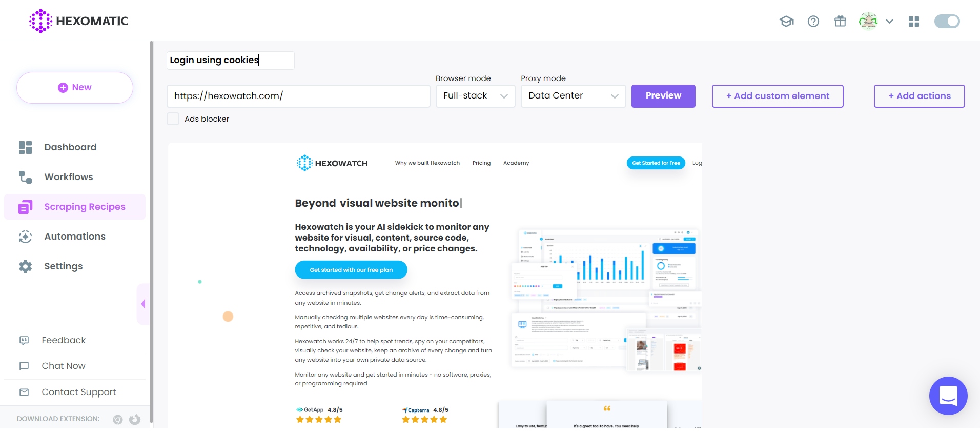Click the Scraping Recipes icon
The width and height of the screenshot is (980, 432).
25,207
